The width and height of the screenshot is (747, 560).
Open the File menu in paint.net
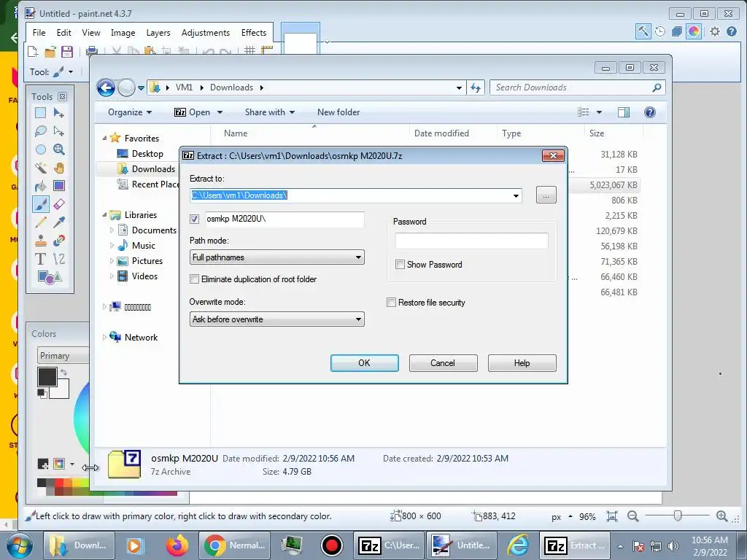pyautogui.click(x=39, y=33)
